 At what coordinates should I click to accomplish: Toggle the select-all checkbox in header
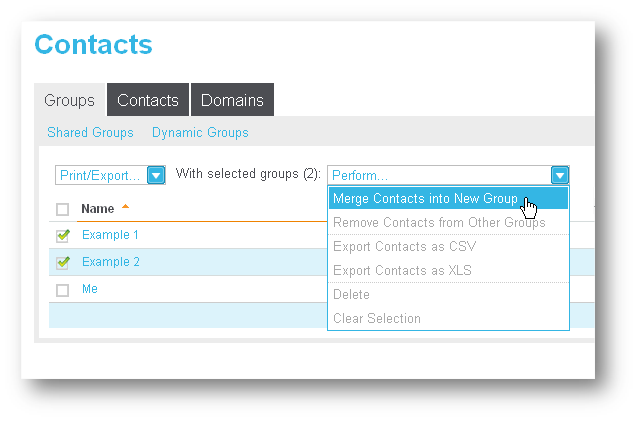click(63, 209)
